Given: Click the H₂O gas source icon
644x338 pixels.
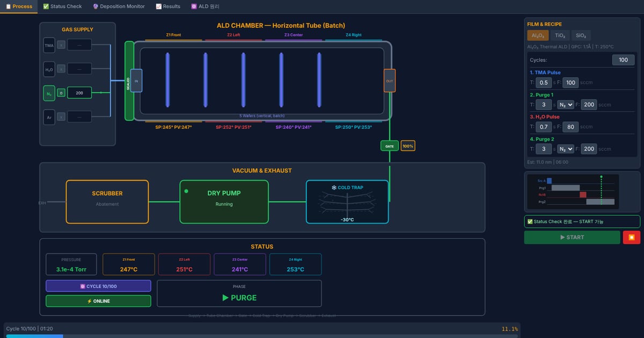Looking at the screenshot, I should (x=49, y=69).
